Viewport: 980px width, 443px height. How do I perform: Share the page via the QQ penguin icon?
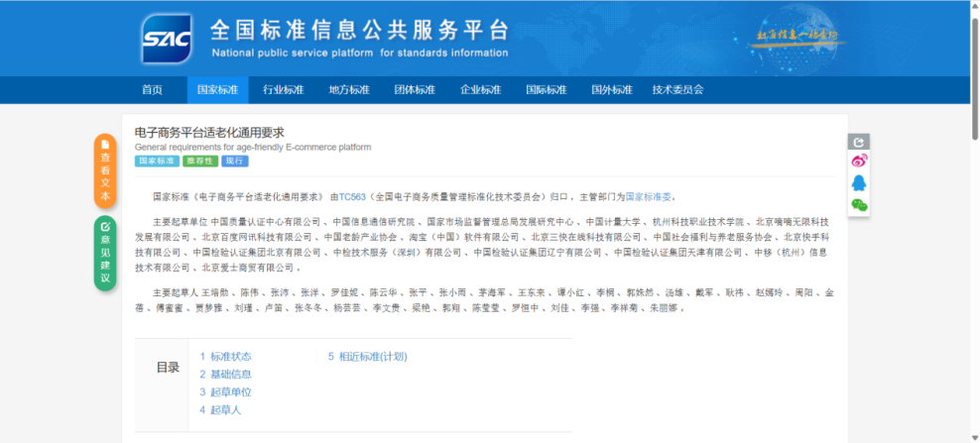(859, 183)
